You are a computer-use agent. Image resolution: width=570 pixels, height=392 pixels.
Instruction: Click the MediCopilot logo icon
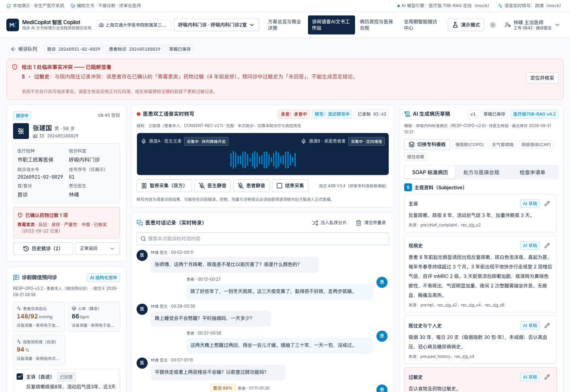(13, 25)
